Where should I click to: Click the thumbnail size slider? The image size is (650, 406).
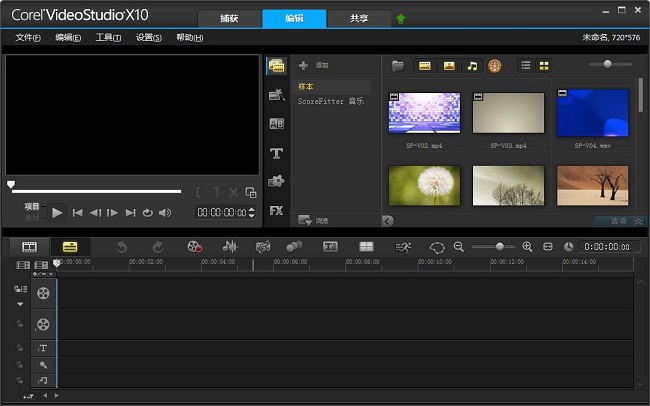click(x=610, y=65)
